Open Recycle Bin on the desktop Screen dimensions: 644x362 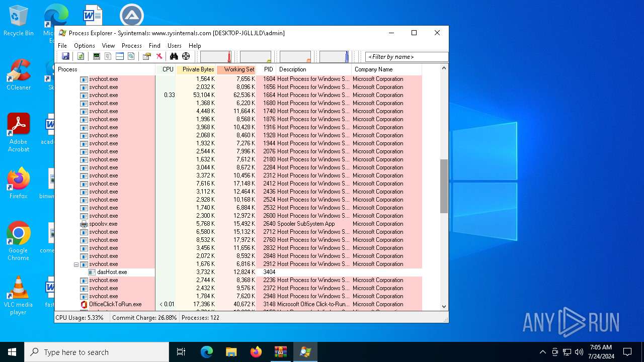tap(19, 21)
